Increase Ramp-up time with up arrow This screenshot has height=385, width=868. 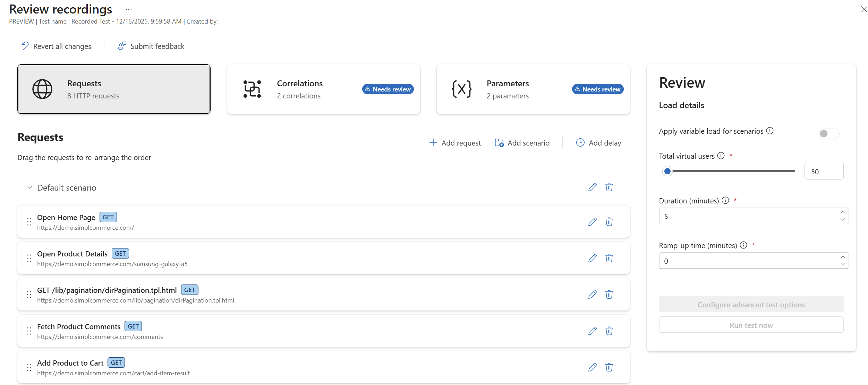point(843,257)
